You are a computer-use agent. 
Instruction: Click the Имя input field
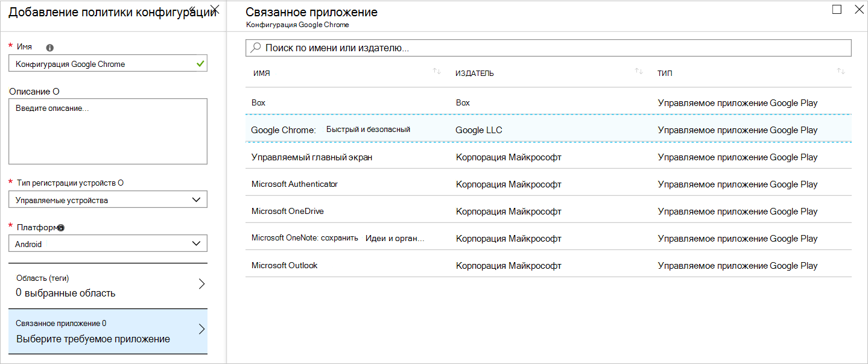click(108, 63)
